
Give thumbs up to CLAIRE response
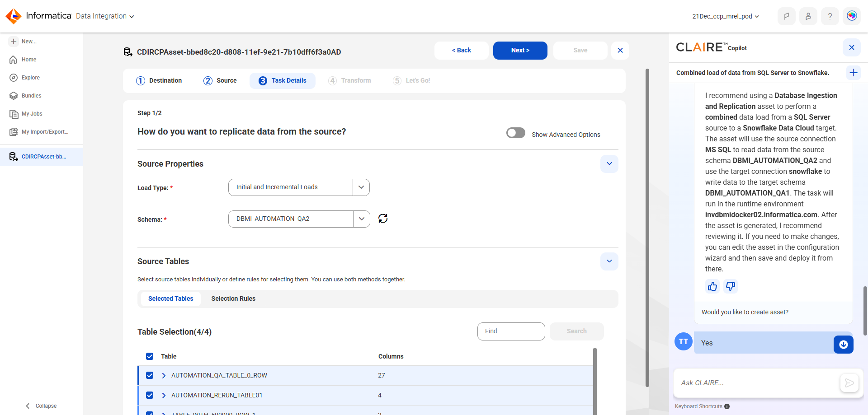point(712,286)
